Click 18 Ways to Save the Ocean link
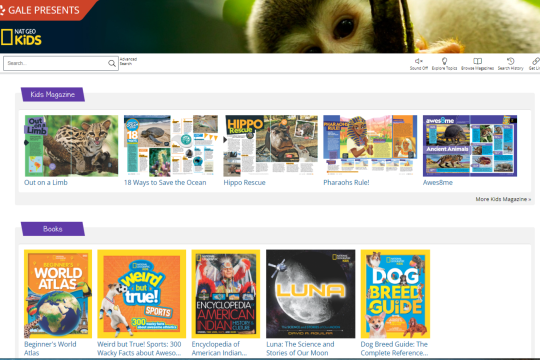 (165, 183)
